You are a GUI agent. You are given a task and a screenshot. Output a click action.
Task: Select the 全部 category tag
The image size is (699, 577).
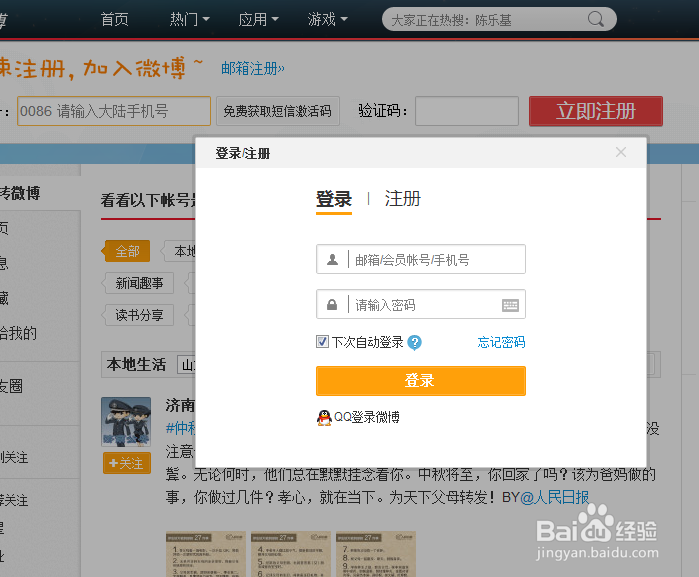pos(127,251)
